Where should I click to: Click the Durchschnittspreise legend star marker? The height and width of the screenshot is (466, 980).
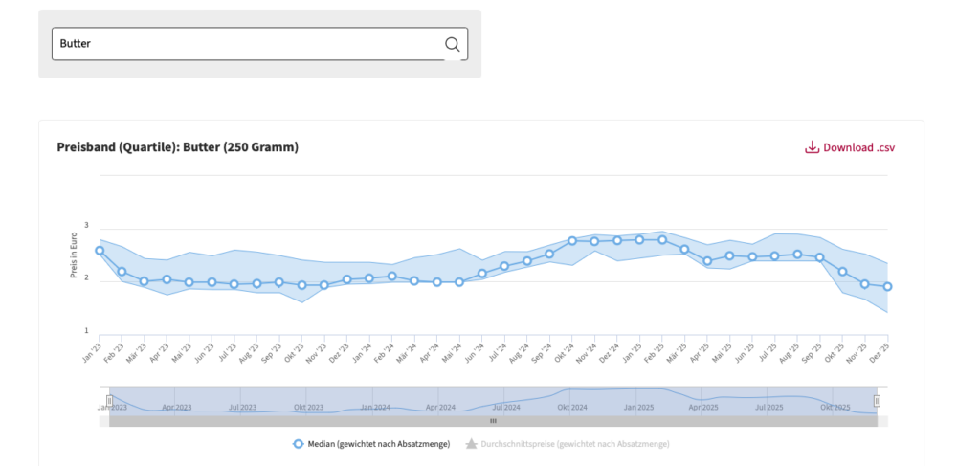click(470, 444)
